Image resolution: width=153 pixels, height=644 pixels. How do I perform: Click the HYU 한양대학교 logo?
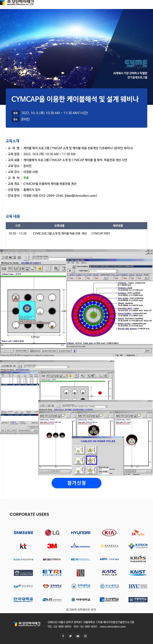[138, 586]
